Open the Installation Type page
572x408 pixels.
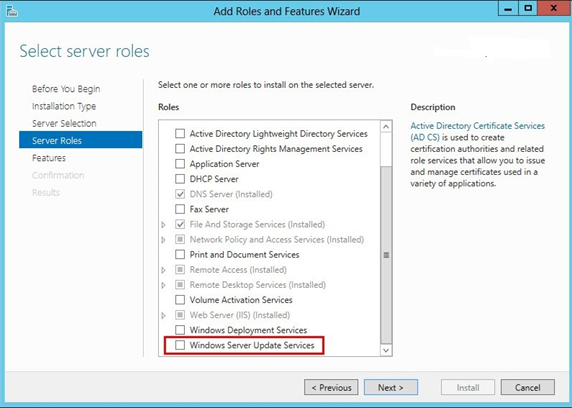pyautogui.click(x=64, y=106)
